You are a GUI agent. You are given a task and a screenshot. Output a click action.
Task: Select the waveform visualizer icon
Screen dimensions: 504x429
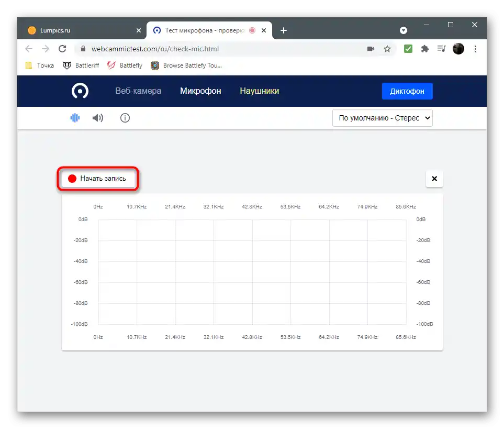click(x=75, y=118)
